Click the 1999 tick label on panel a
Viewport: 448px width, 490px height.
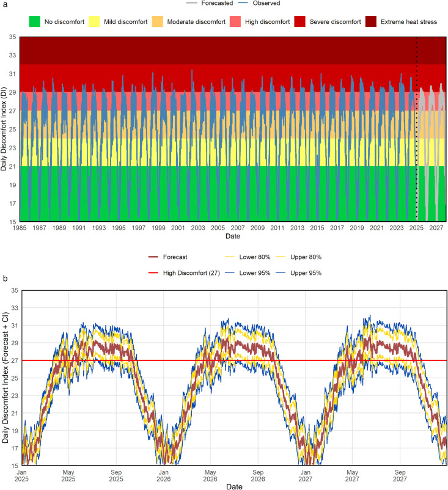158,228
